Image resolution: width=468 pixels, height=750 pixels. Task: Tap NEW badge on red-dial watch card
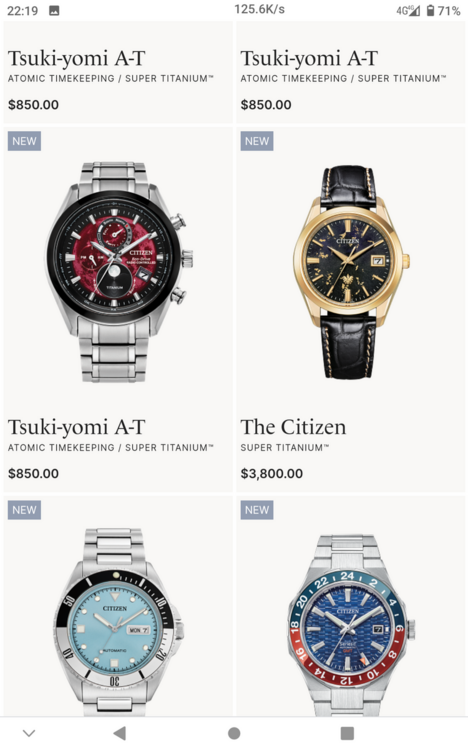[24, 141]
